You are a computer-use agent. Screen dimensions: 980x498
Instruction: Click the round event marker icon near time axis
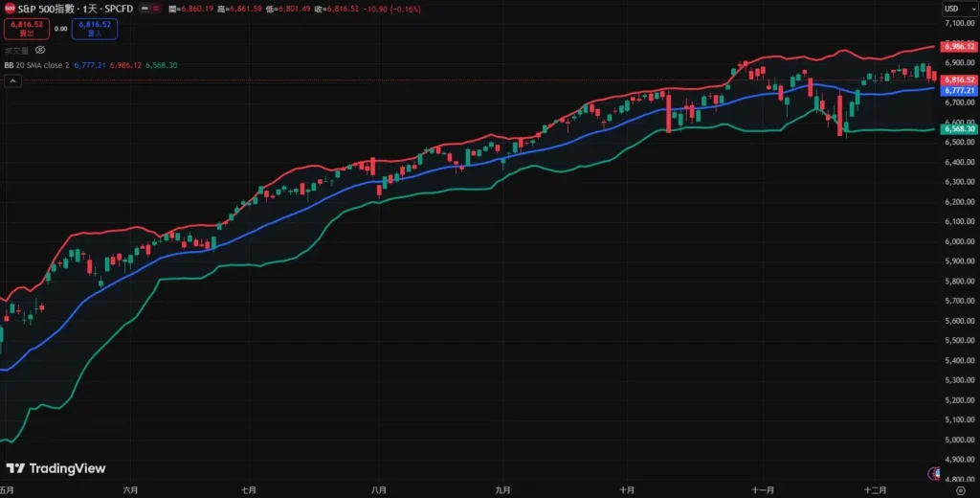click(933, 473)
